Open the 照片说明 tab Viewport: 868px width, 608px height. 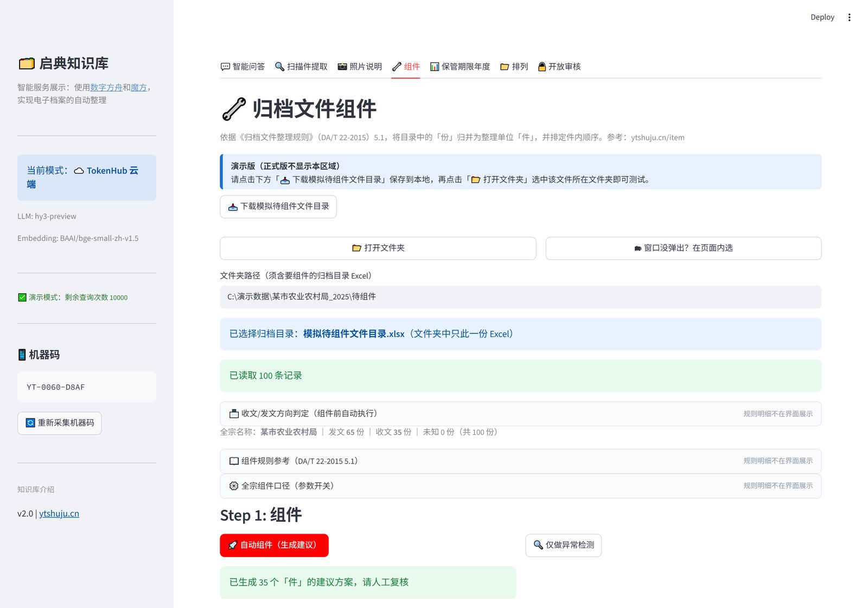360,67
